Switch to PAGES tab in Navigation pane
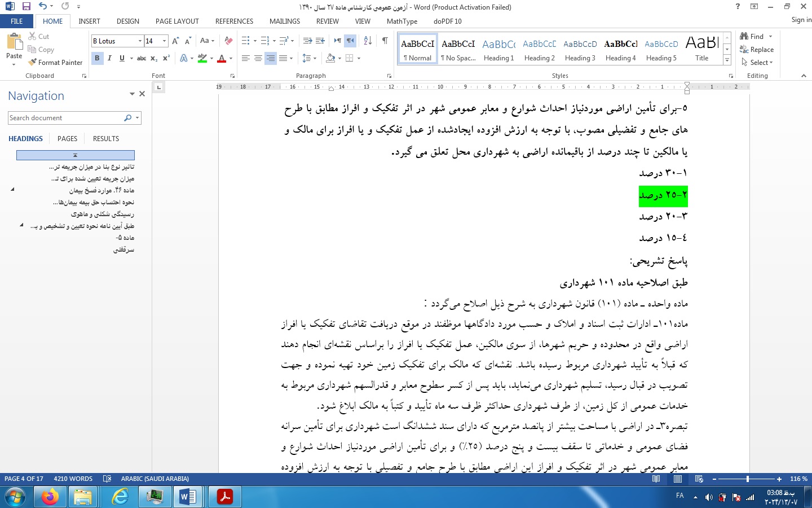 (x=67, y=138)
